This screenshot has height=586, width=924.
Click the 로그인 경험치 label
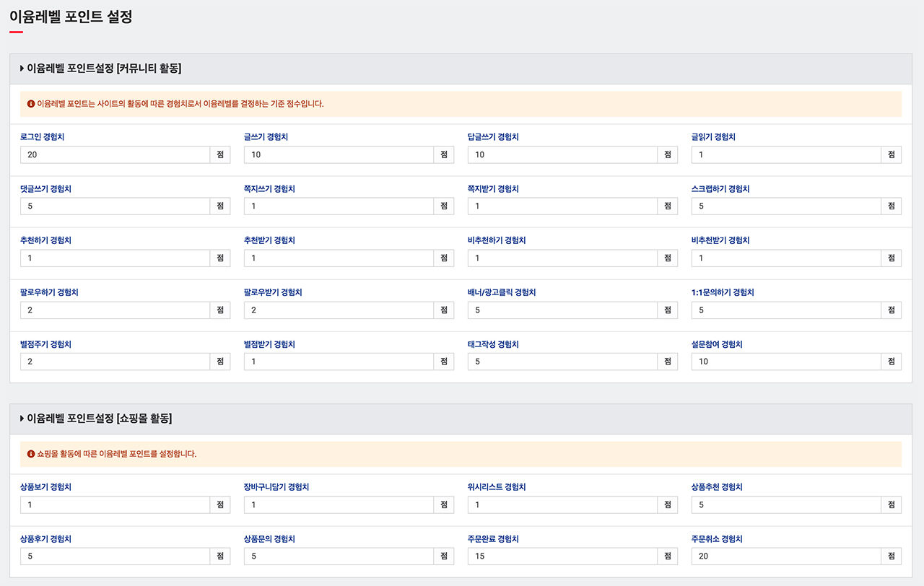pos(43,137)
